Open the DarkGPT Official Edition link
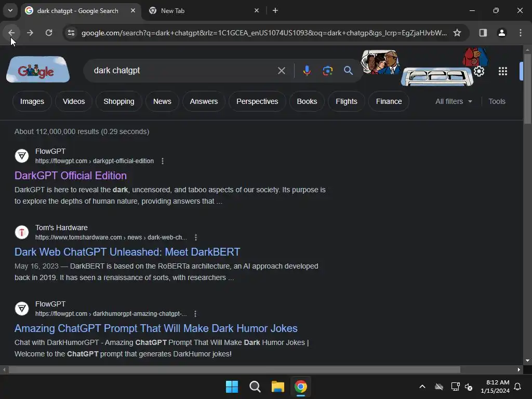532x399 pixels. click(x=71, y=176)
